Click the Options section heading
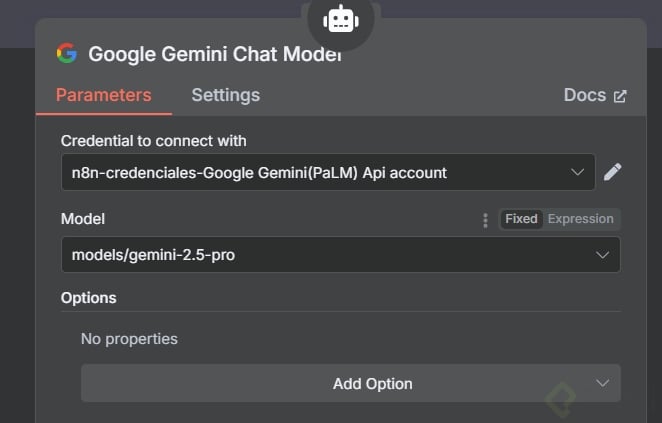The image size is (662, 423). click(x=88, y=298)
